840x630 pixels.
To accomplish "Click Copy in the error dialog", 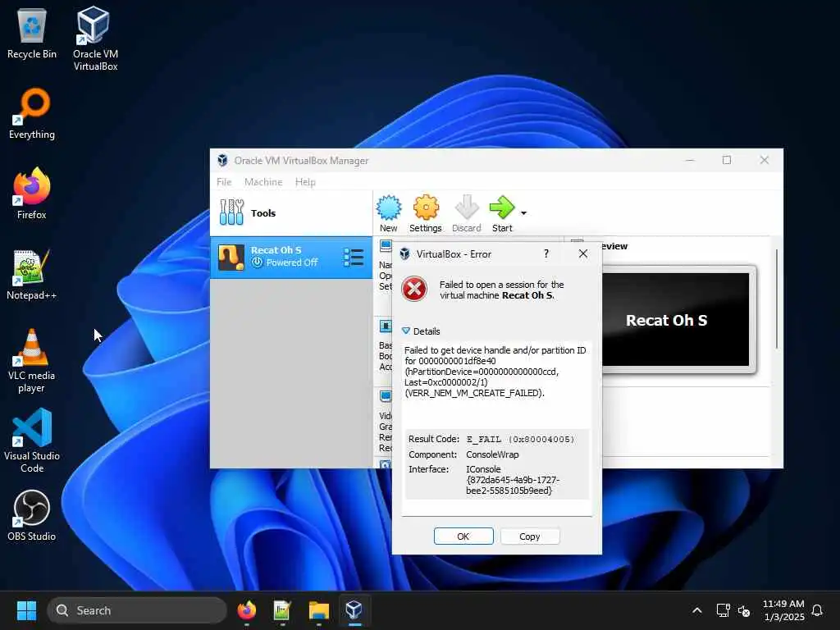I will [x=530, y=536].
